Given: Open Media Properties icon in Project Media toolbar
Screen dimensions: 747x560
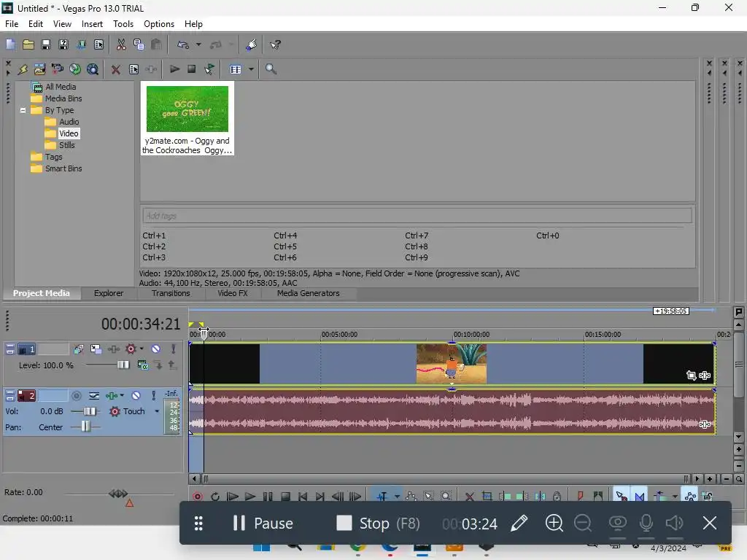Looking at the screenshot, I should (134, 69).
